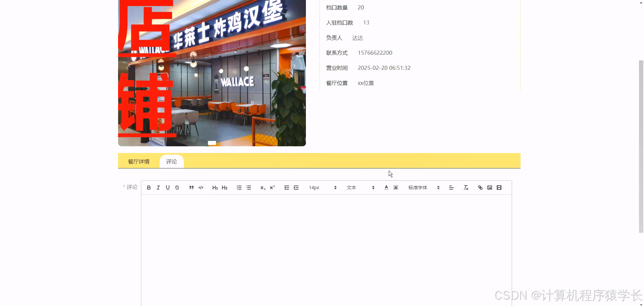The height and width of the screenshot is (306, 644).
Task: Advance the carousel with the right arrow
Action: coord(294,65)
